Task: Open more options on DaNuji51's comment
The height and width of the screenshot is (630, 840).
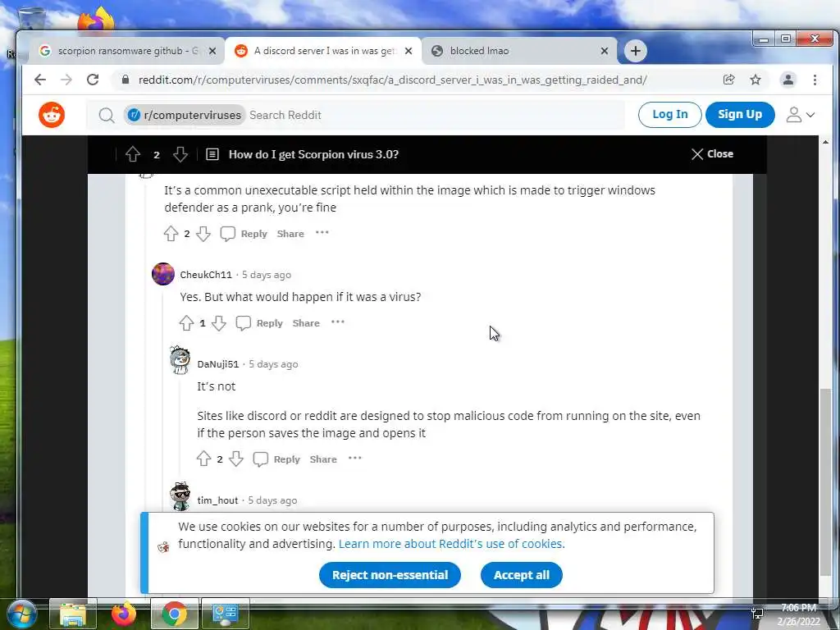Action: pos(354,458)
